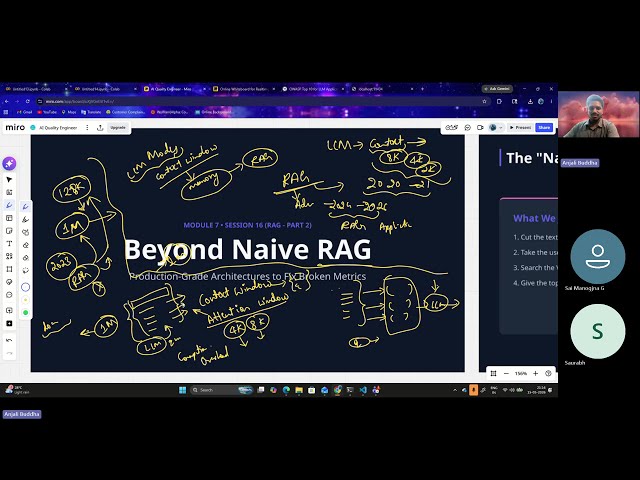Open the stickers and emoji tool
Image resolution: width=640 pixels, height=480 pixels.
coord(9,282)
